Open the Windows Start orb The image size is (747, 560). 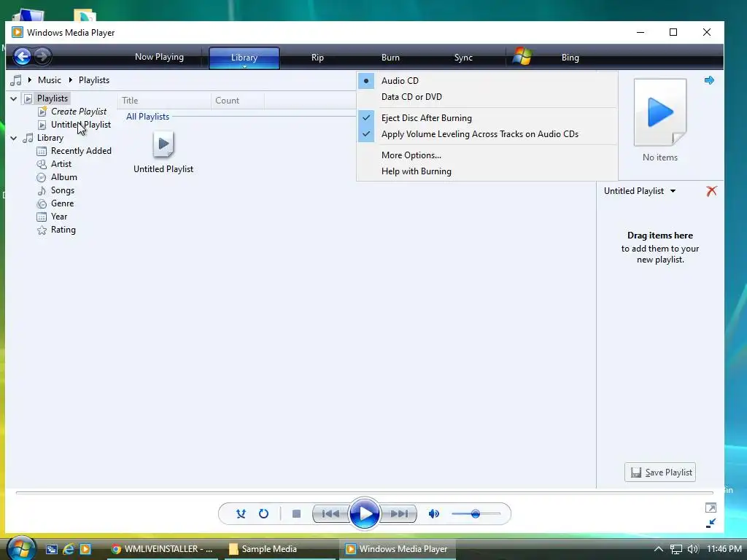pyautogui.click(x=21, y=548)
